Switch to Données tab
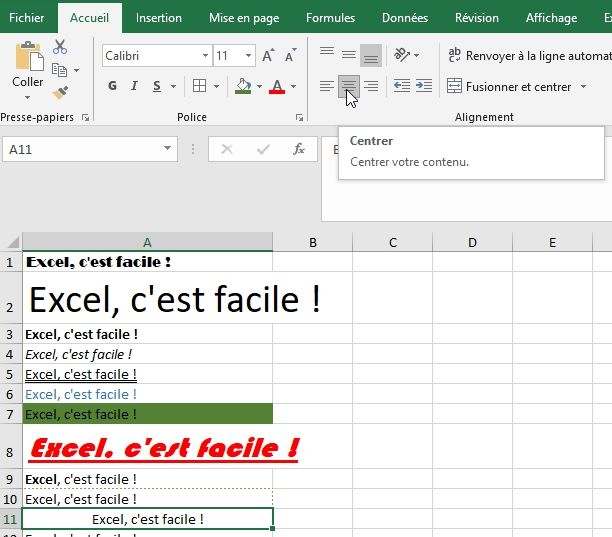 coord(405,18)
